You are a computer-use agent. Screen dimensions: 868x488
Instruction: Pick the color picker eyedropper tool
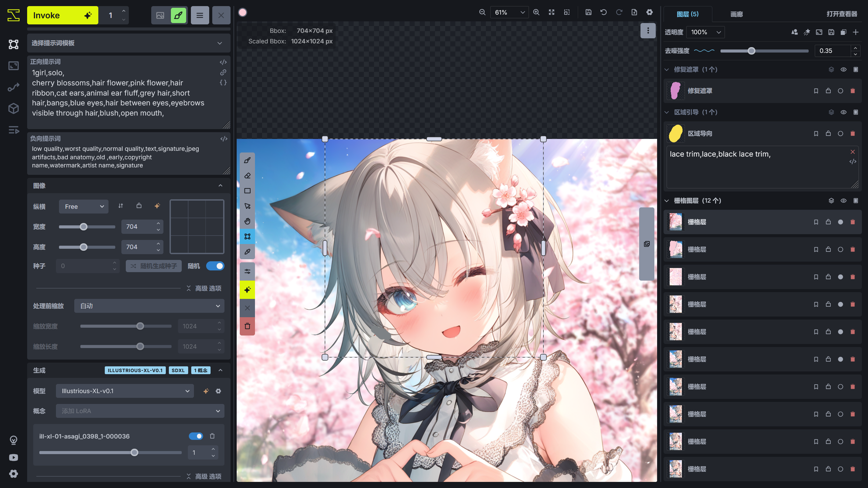click(248, 252)
